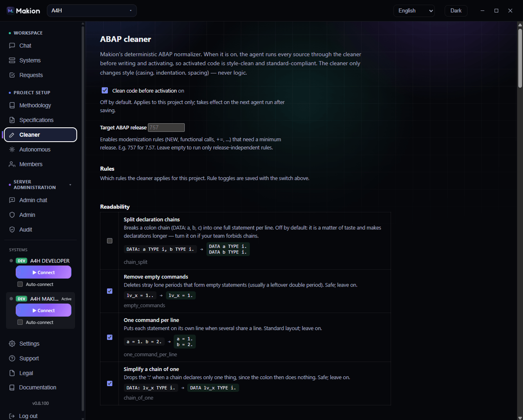Click the empty_commands rule identifier
Viewport: 523px width, 420px height.
pos(145,305)
